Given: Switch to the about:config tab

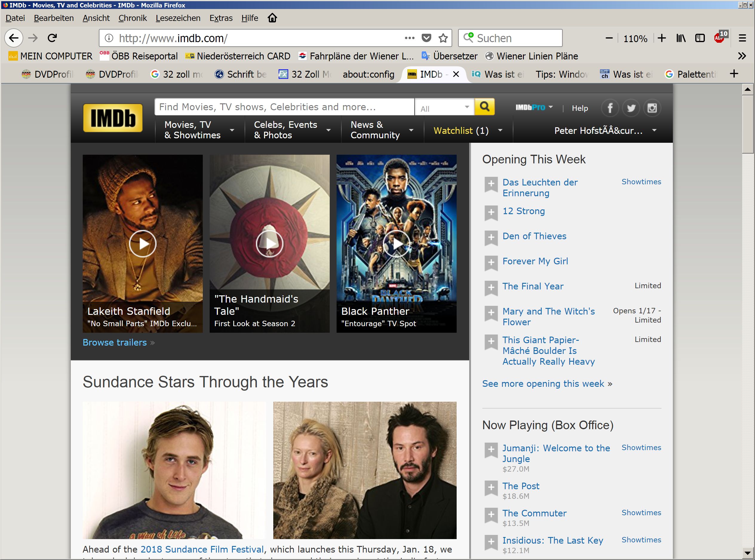Looking at the screenshot, I should (x=368, y=74).
